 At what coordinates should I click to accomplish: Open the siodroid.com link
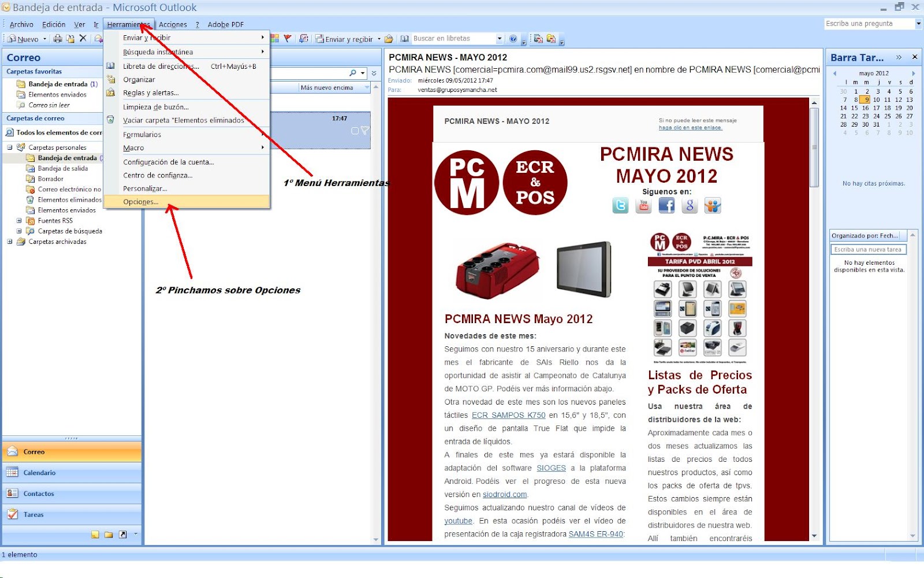505,494
